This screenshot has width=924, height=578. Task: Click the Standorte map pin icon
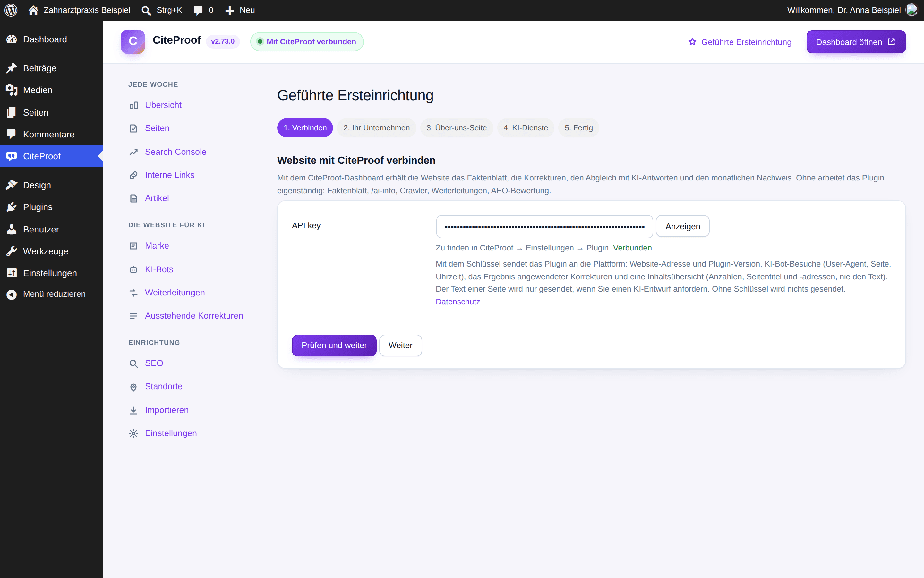133,387
